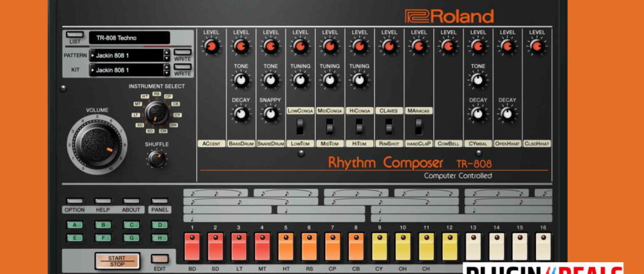Click the Instrument Select rotary knob
Screen dimensions: 644x274
[156, 113]
